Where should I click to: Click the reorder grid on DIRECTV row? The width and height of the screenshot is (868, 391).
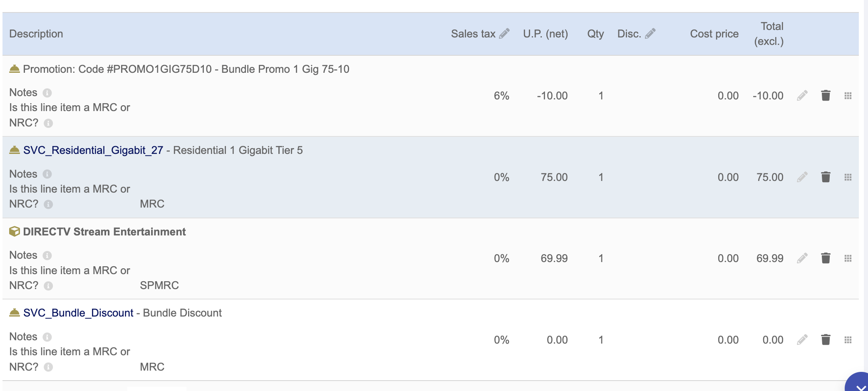click(848, 258)
